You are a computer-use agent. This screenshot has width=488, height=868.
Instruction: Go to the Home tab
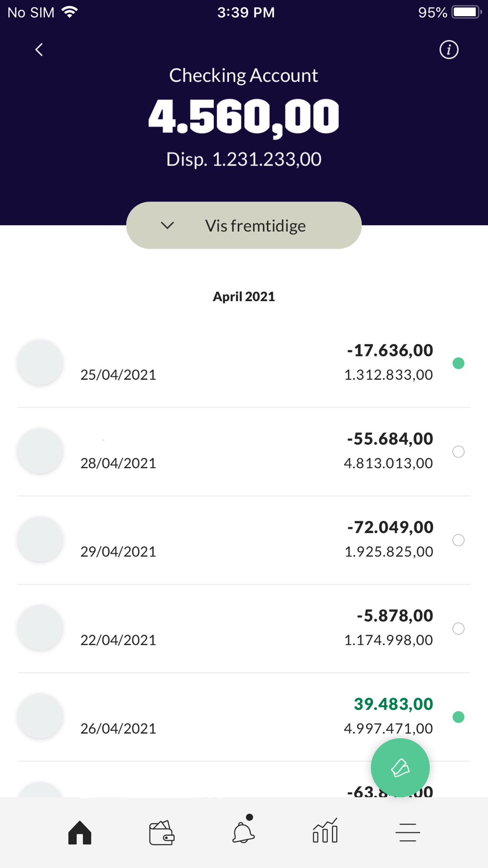coord(80,832)
